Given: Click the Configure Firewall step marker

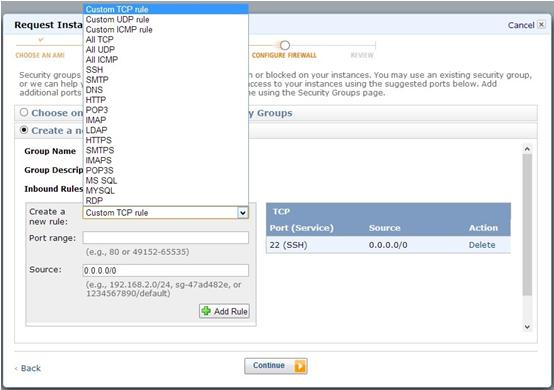Looking at the screenshot, I should point(285,45).
